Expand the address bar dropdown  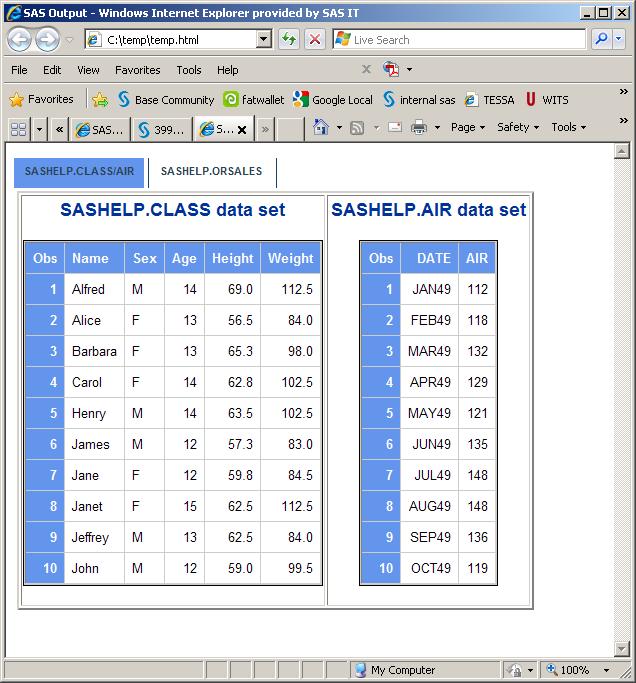264,39
